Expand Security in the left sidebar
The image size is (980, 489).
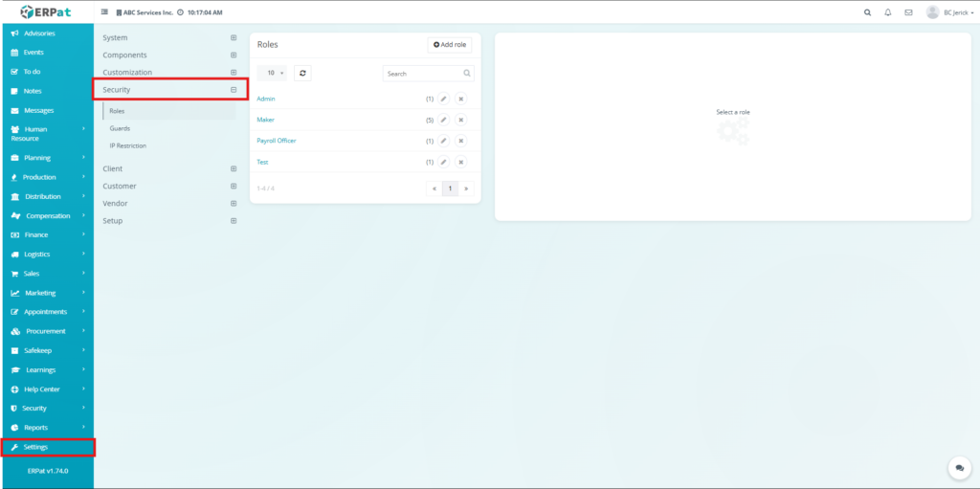click(x=47, y=409)
